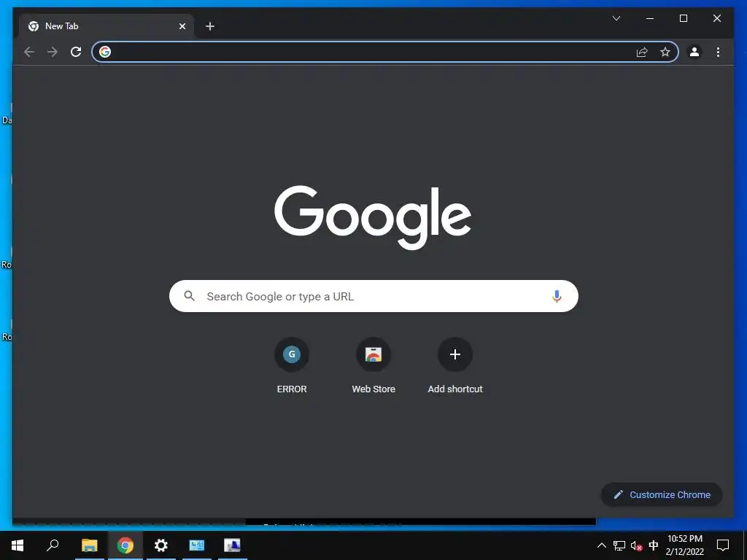Screen dimensions: 747x560
Task: Open the notification center icon
Action: coord(723,545)
